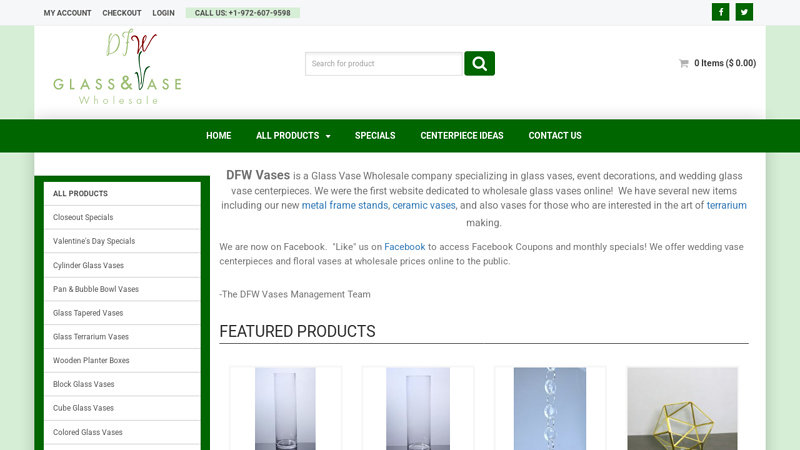This screenshot has height=450, width=800.
Task: Click the Login link
Action: tap(163, 13)
